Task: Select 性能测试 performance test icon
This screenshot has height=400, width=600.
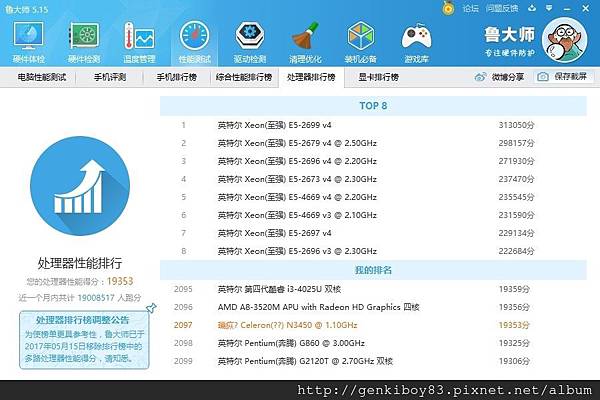Action: pos(194,42)
